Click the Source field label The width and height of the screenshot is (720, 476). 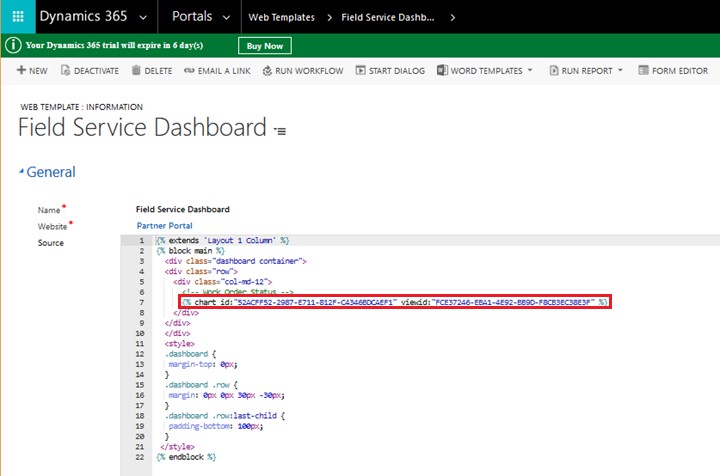coord(51,243)
